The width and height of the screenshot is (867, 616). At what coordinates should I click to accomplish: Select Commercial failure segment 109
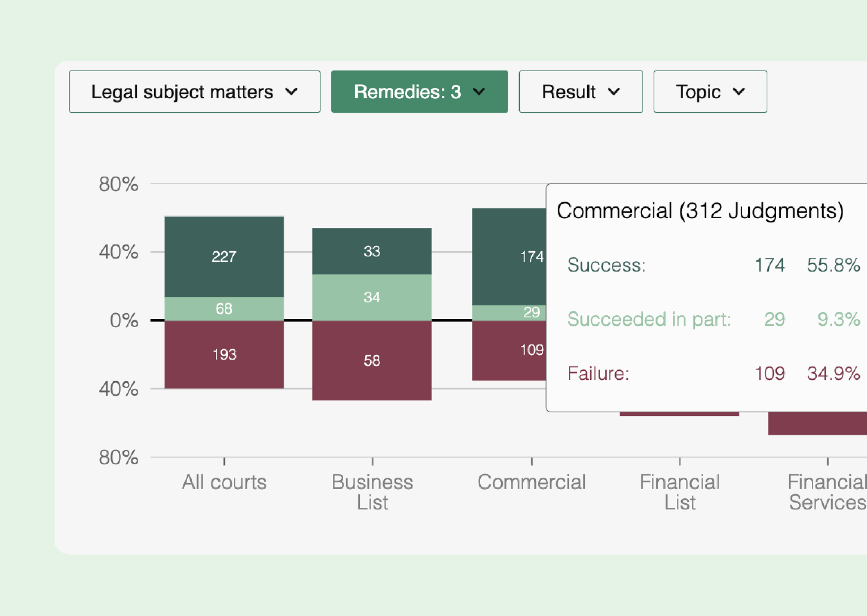pos(509,351)
